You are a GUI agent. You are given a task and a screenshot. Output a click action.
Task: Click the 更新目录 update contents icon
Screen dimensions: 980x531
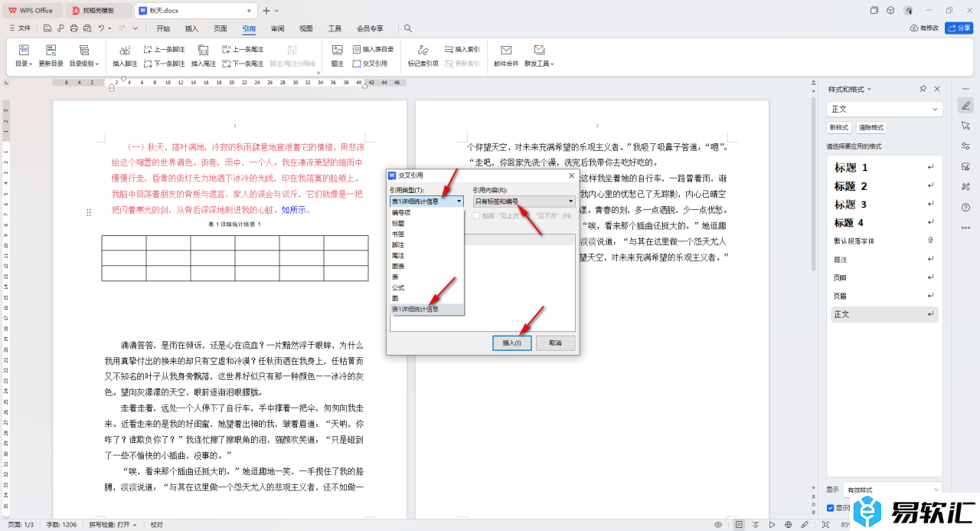pyautogui.click(x=51, y=51)
